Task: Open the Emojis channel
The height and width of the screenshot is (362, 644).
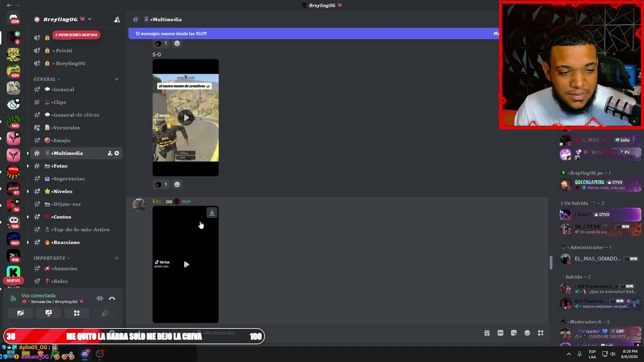Action: tap(77, 140)
